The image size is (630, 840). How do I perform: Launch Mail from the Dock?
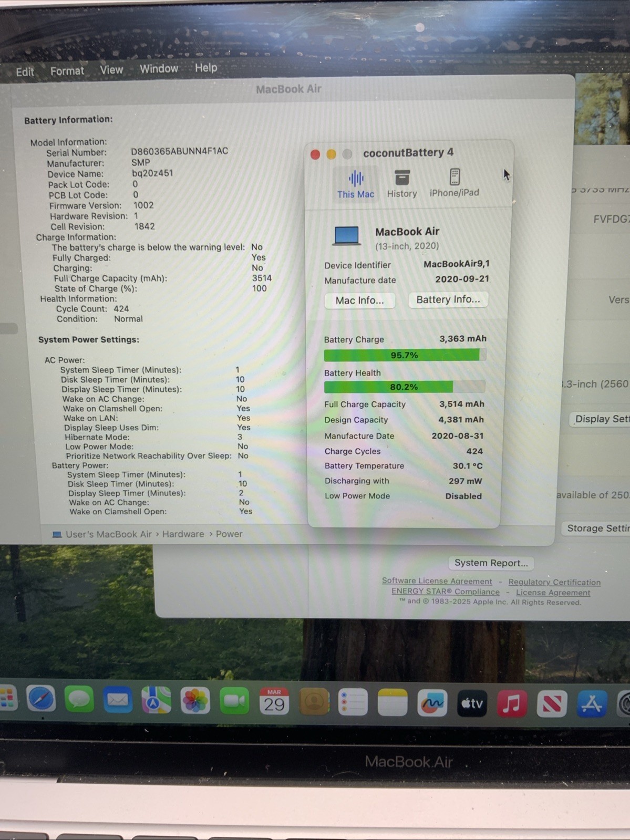[118, 700]
